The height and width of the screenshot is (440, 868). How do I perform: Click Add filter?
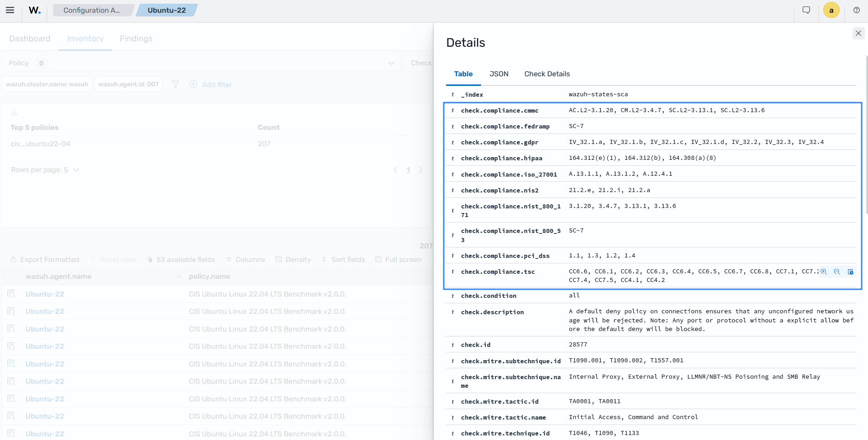pyautogui.click(x=211, y=84)
